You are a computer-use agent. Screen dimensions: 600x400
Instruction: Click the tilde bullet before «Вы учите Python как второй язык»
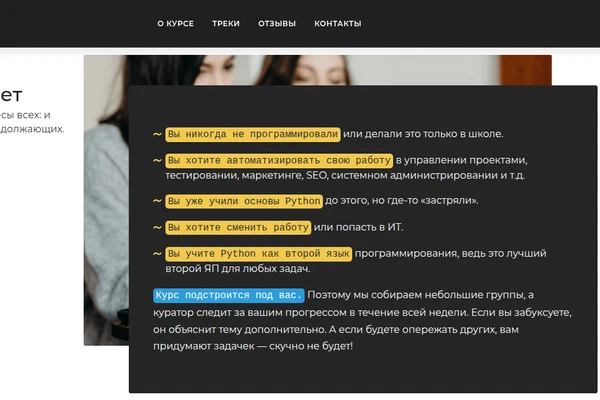[x=157, y=254]
